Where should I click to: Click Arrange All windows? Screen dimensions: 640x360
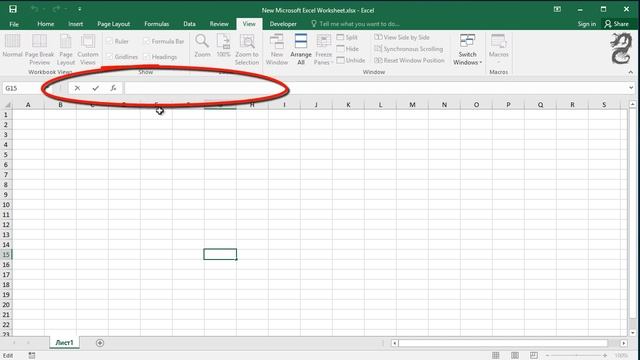301,49
